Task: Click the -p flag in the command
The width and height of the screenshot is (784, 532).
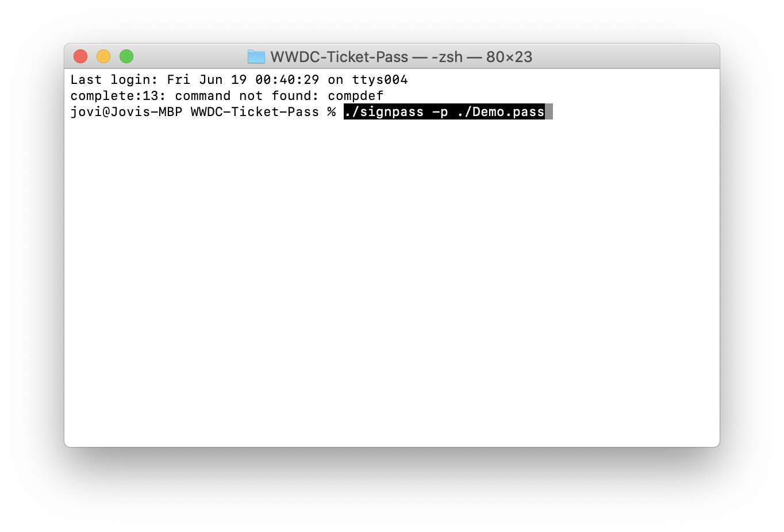Action: (x=440, y=111)
